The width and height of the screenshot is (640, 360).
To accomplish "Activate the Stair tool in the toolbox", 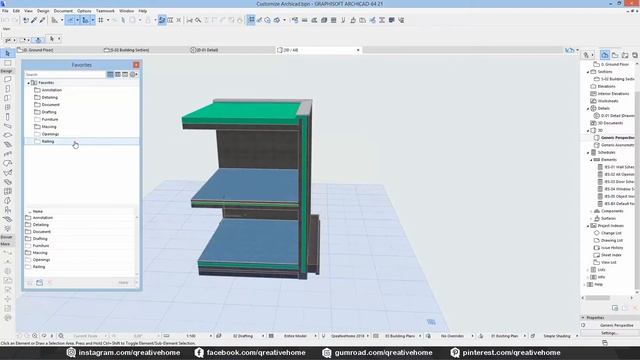I will [x=7, y=144].
